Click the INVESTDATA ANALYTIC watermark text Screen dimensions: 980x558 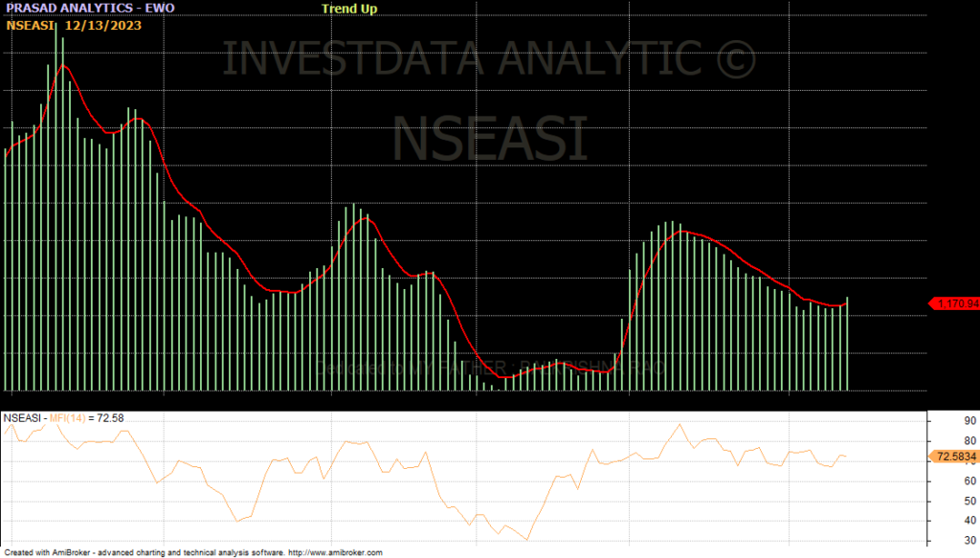(x=489, y=59)
